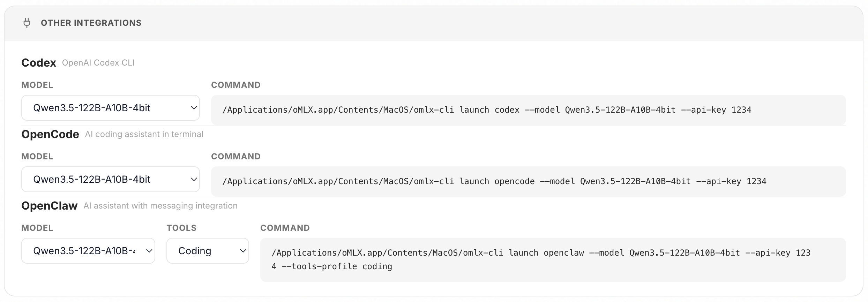Click the MODEL label under OpenClaw
The image size is (868, 302).
(x=37, y=228)
